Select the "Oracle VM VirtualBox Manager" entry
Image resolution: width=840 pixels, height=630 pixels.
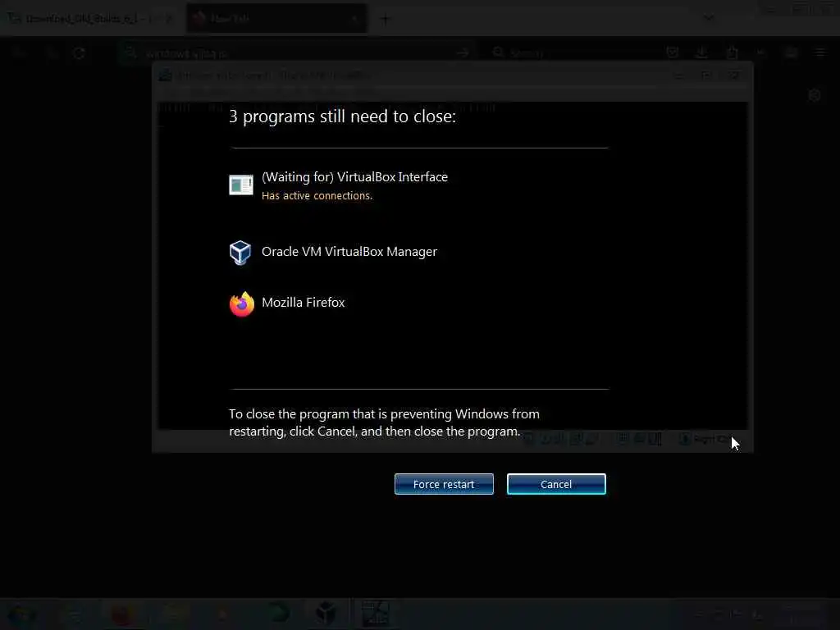(349, 252)
